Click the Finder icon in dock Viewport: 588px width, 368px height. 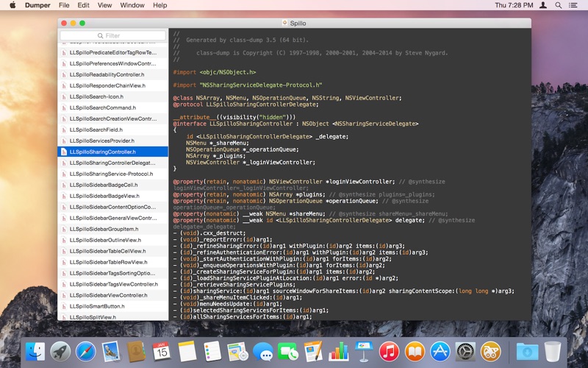point(35,351)
